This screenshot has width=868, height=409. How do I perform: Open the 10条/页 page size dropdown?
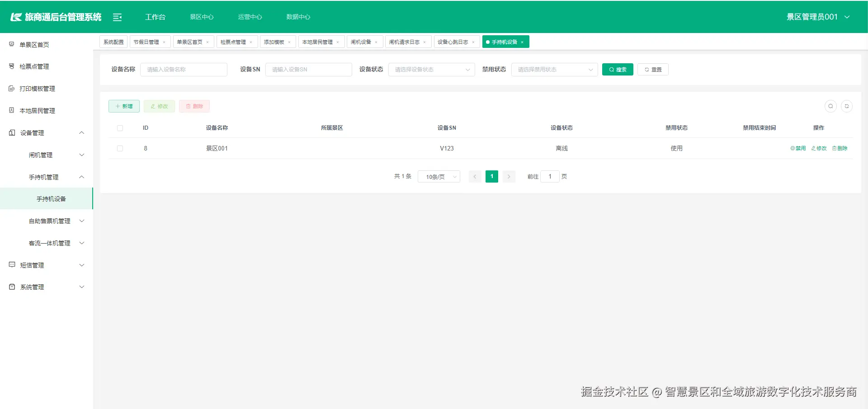(438, 176)
